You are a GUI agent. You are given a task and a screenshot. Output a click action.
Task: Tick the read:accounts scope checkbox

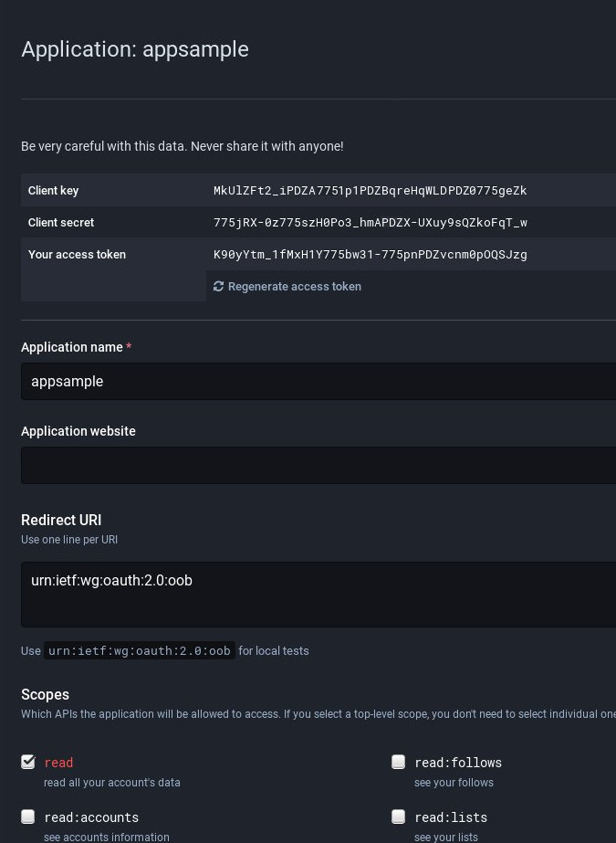[x=28, y=817]
